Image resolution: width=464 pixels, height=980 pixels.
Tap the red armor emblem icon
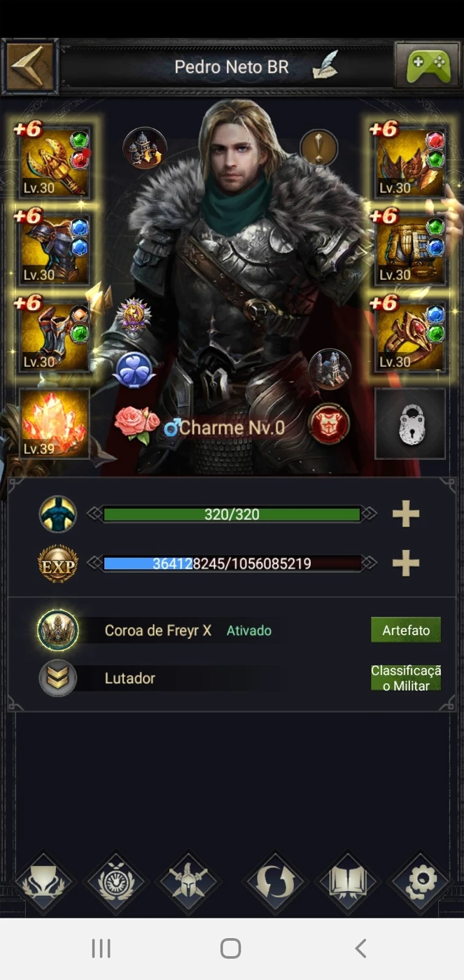point(330,423)
